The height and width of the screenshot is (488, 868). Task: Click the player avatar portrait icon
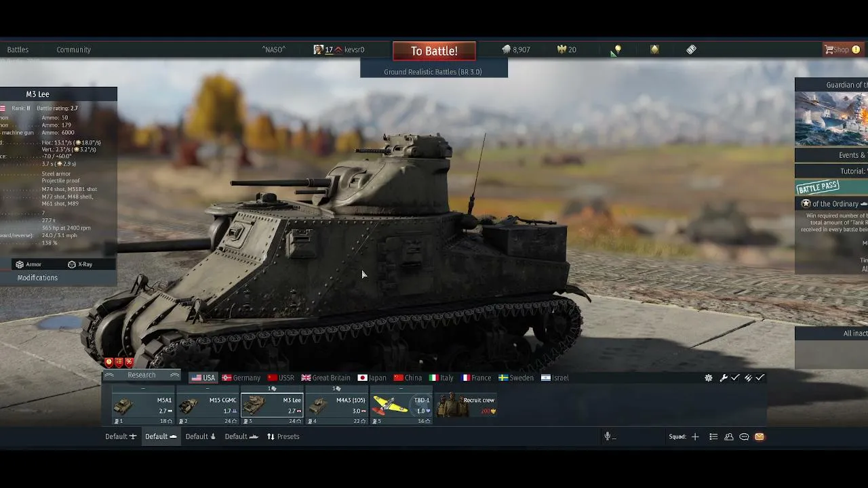click(x=318, y=49)
